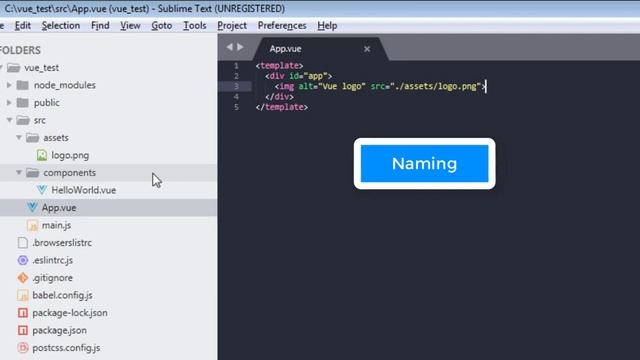Viewport: 640px width, 360px height.
Task: Click the logo.png image file icon
Action: [x=42, y=156]
